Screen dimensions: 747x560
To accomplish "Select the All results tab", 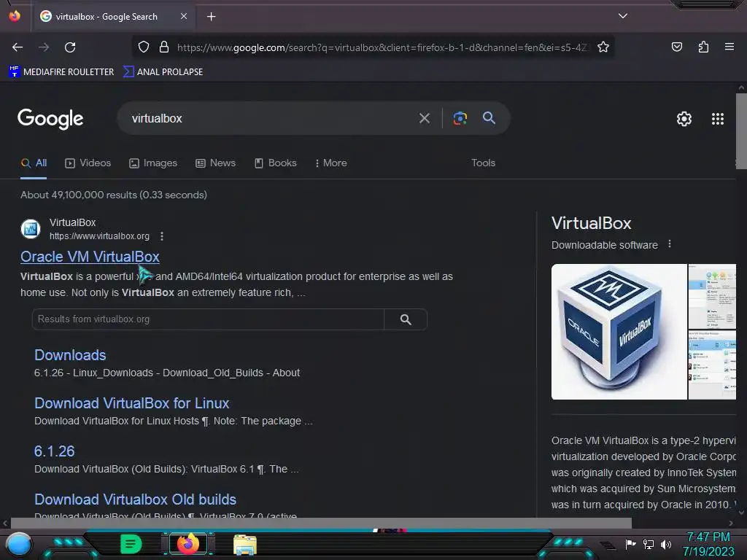I will coord(34,163).
